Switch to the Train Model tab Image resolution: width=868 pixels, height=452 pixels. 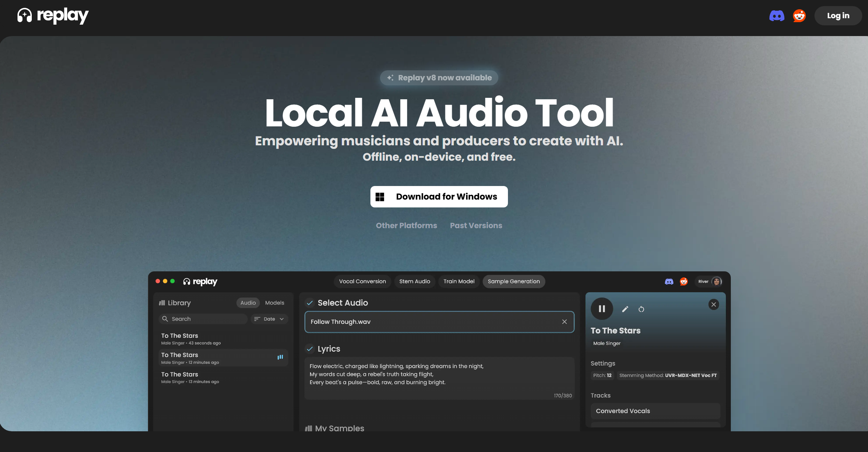click(459, 281)
